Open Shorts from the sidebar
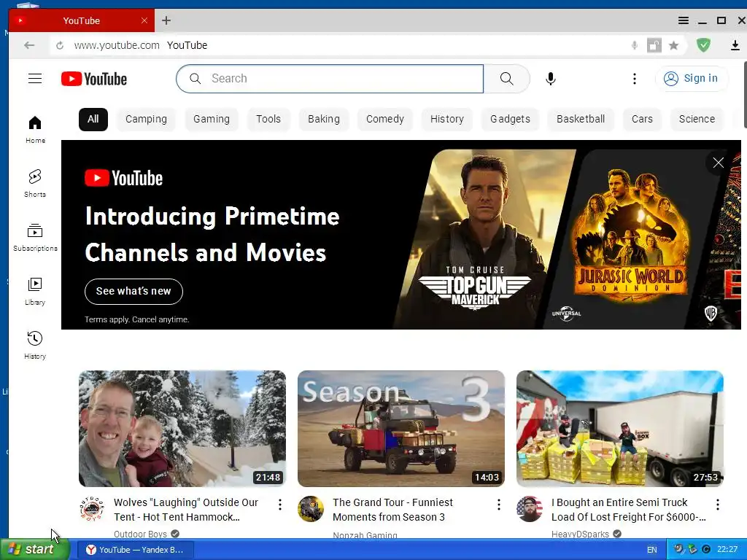This screenshot has height=560, width=747. click(x=35, y=183)
